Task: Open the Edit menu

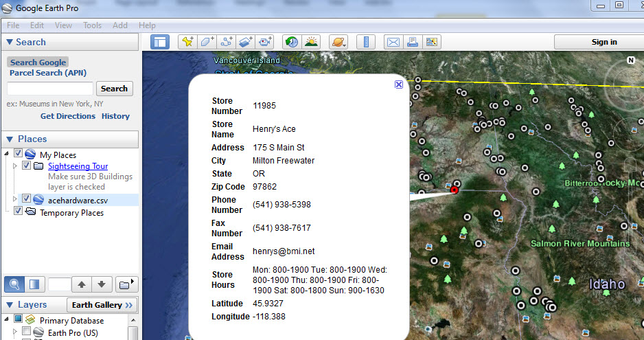Action: tap(36, 25)
